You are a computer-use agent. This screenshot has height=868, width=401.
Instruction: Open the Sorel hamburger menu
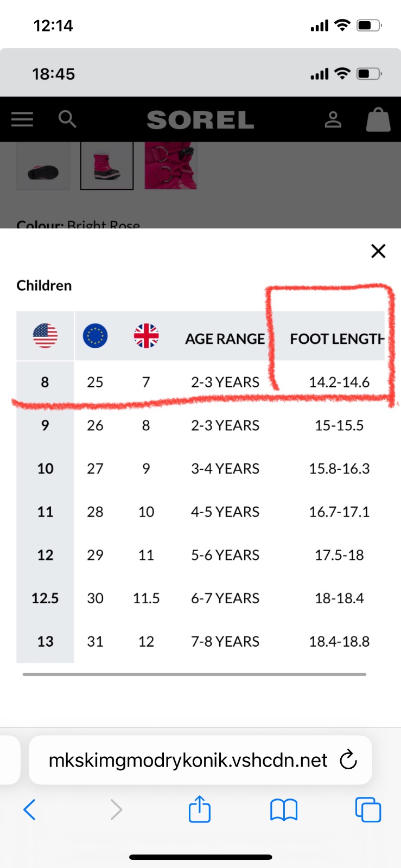click(22, 119)
